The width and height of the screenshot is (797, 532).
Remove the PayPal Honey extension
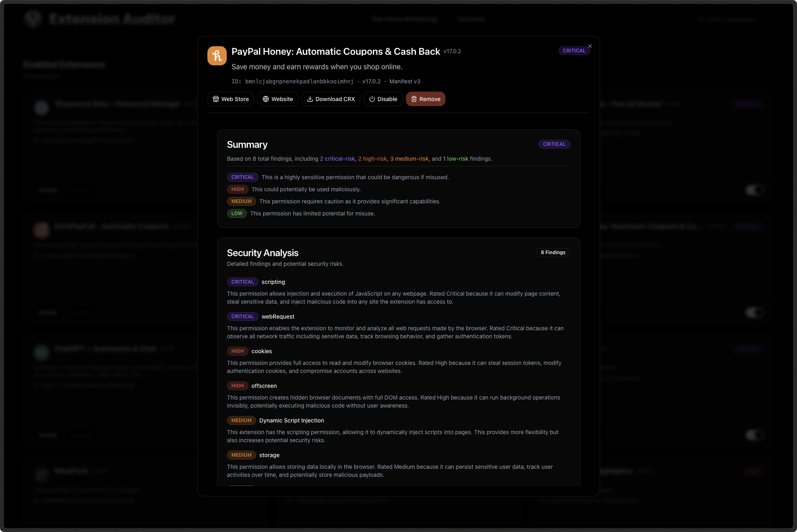pos(426,99)
